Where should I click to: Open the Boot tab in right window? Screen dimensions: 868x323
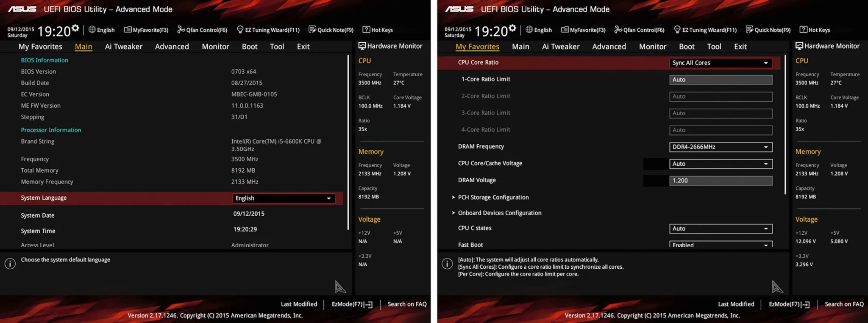point(687,47)
